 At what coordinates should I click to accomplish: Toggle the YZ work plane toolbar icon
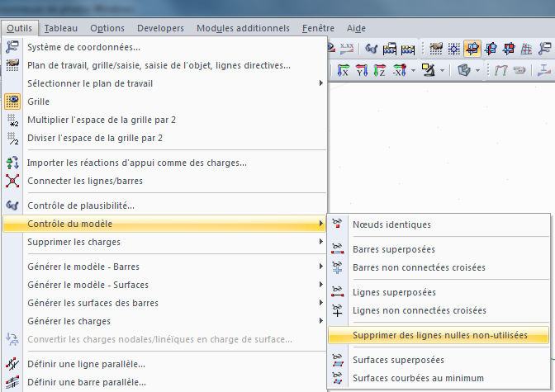point(491,49)
